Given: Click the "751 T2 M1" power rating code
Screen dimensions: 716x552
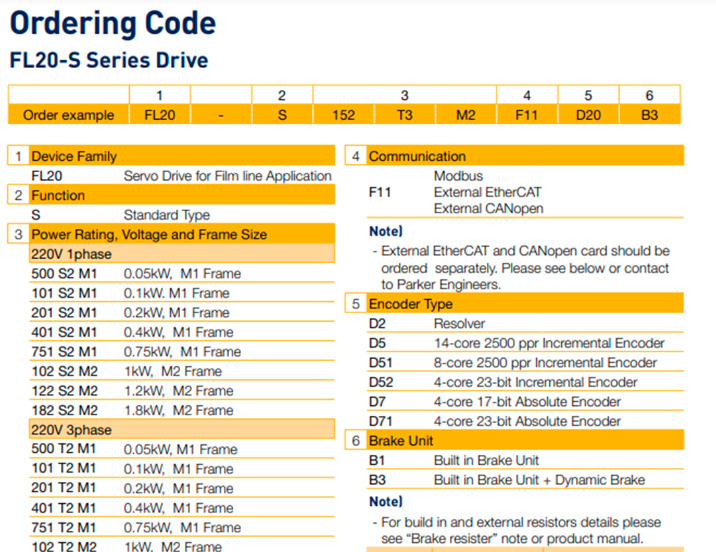Looking at the screenshot, I should [67, 527].
